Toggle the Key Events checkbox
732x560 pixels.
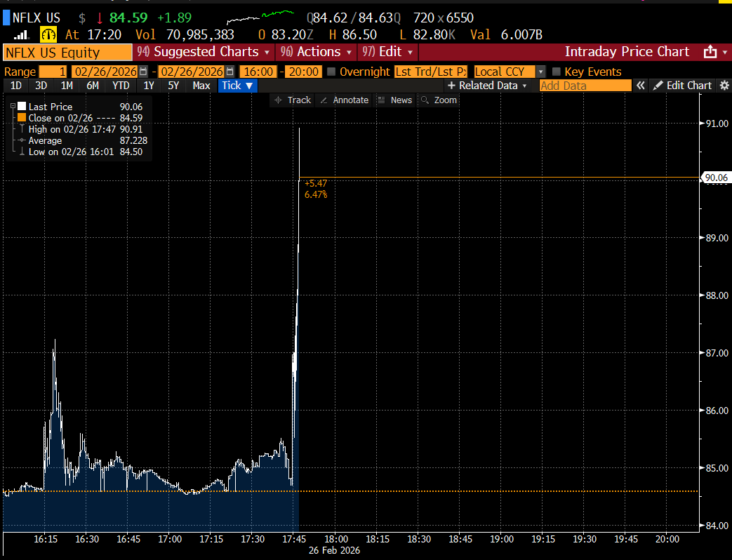[x=556, y=72]
